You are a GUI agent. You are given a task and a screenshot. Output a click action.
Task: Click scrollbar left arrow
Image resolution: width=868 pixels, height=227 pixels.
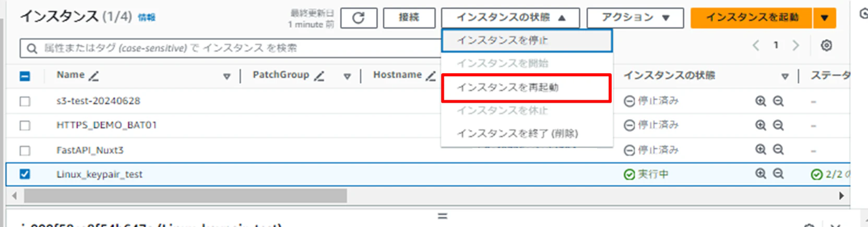point(14,196)
